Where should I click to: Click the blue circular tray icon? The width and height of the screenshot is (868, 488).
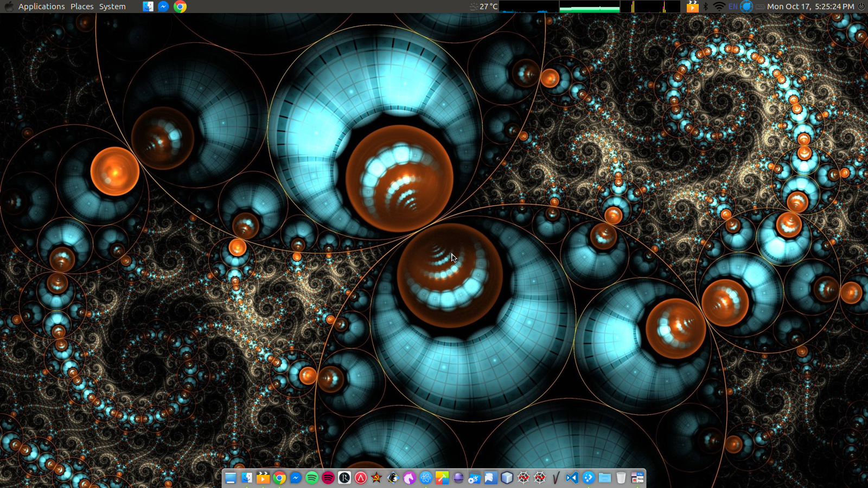[746, 7]
